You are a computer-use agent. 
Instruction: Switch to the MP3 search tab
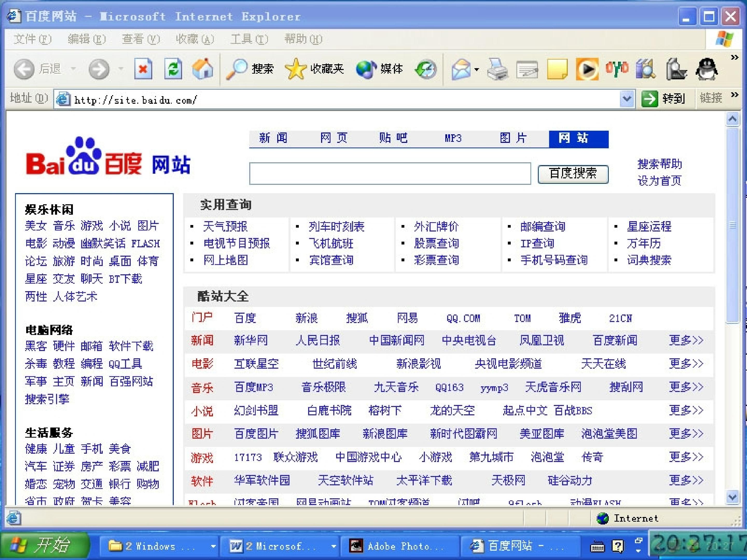click(x=453, y=138)
